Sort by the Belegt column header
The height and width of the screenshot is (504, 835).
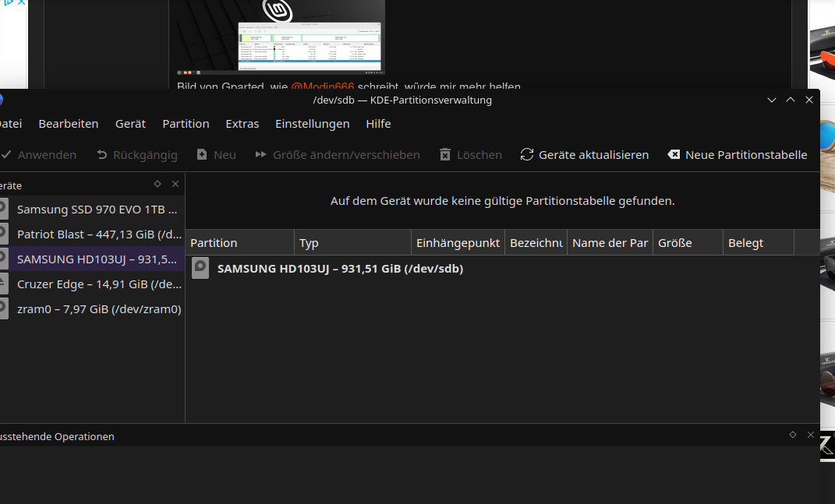click(x=759, y=243)
